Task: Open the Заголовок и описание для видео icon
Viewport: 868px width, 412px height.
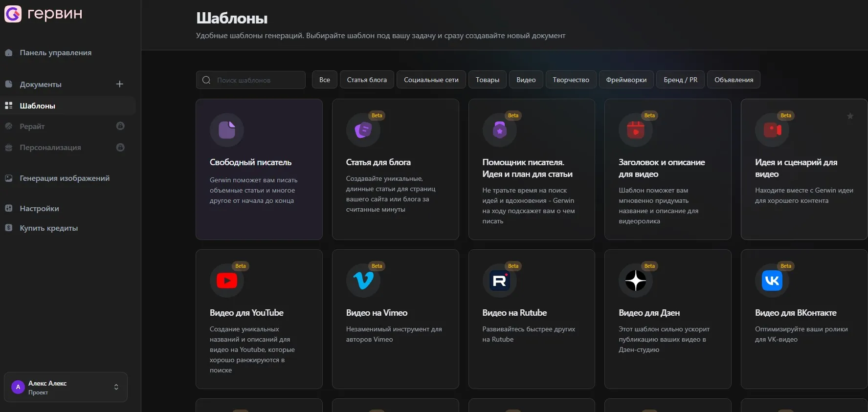Action: [636, 130]
